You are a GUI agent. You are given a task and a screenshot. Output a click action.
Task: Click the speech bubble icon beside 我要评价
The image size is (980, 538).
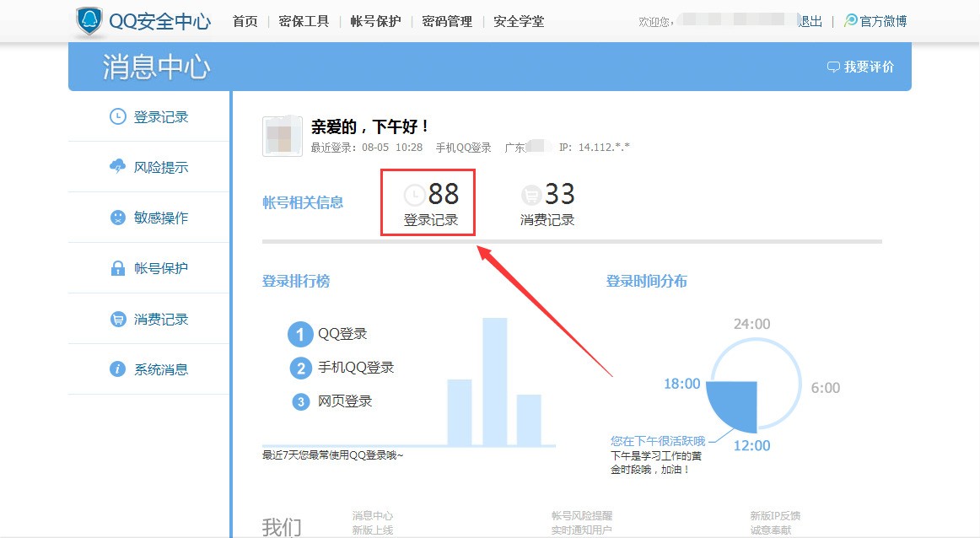point(833,67)
